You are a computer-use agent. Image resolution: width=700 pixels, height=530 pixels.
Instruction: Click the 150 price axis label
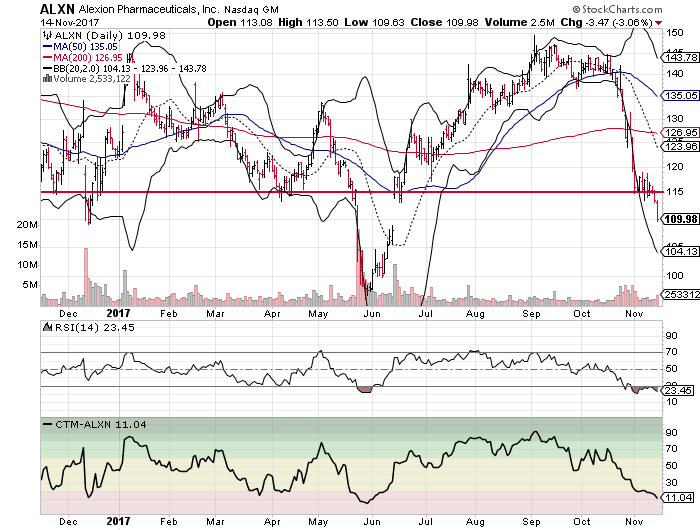[x=674, y=32]
